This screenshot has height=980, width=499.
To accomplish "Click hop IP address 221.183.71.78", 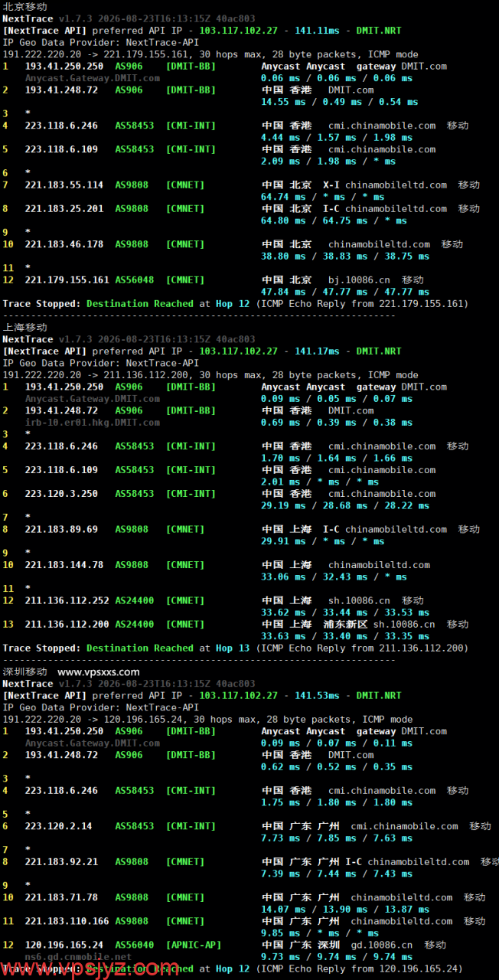I will 61,898.
